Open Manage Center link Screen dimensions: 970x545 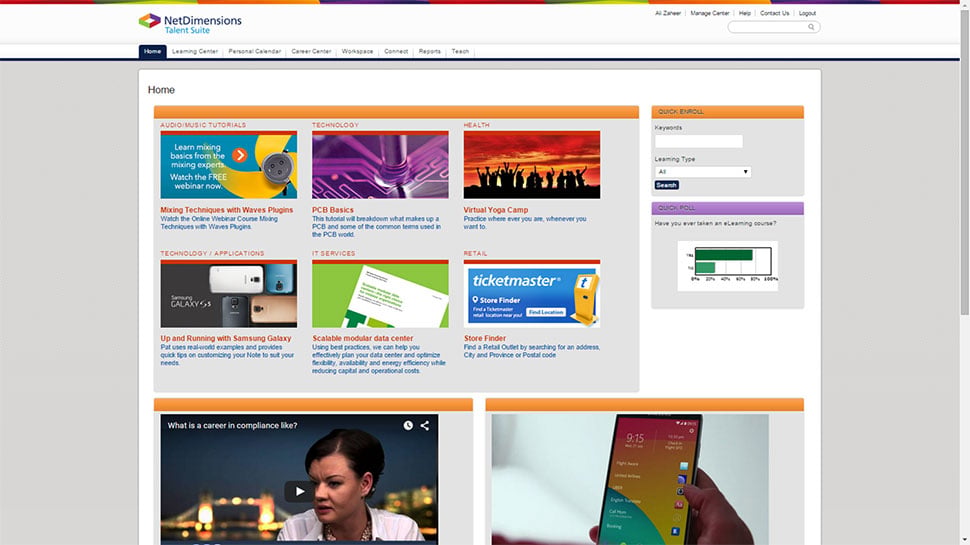point(710,13)
